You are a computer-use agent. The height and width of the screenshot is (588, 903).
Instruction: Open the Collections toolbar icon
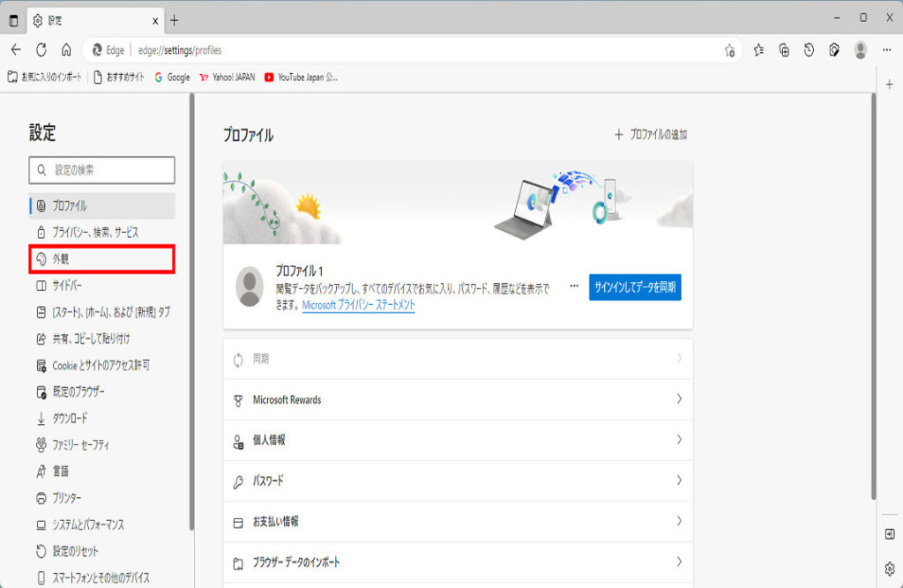tap(784, 50)
